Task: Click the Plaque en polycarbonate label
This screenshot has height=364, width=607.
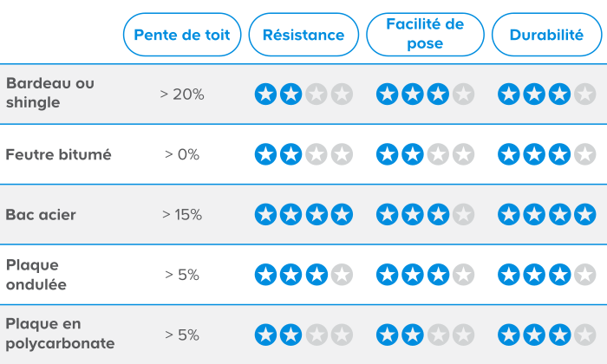Action: point(60,334)
